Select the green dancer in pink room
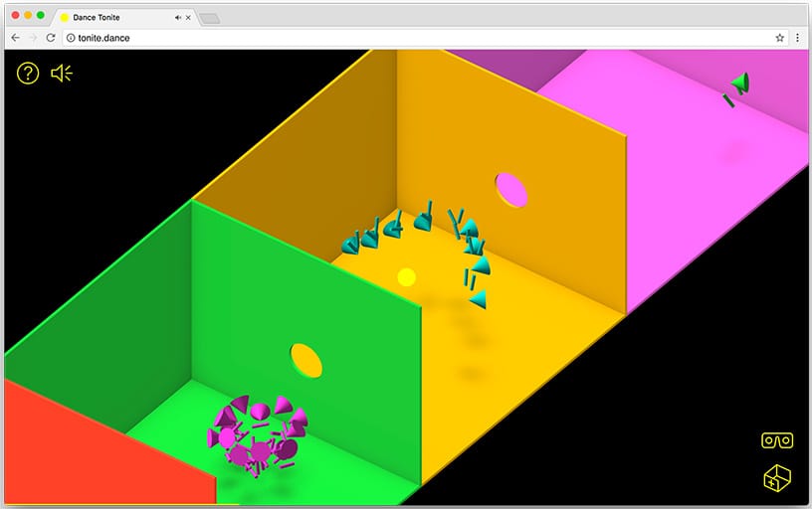 [737, 85]
